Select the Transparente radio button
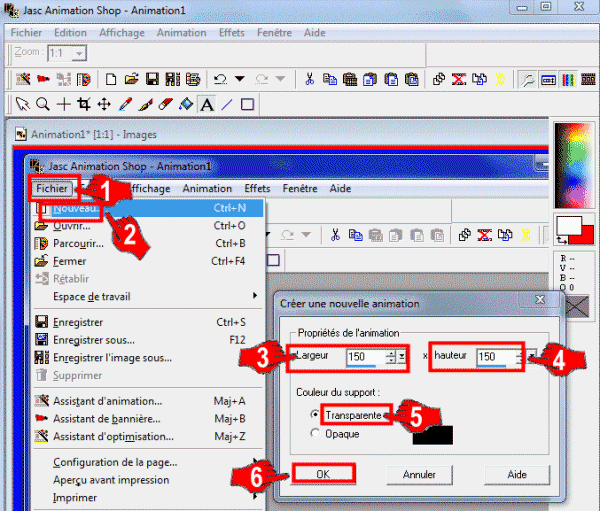This screenshot has width=600, height=511. pyautogui.click(x=315, y=414)
